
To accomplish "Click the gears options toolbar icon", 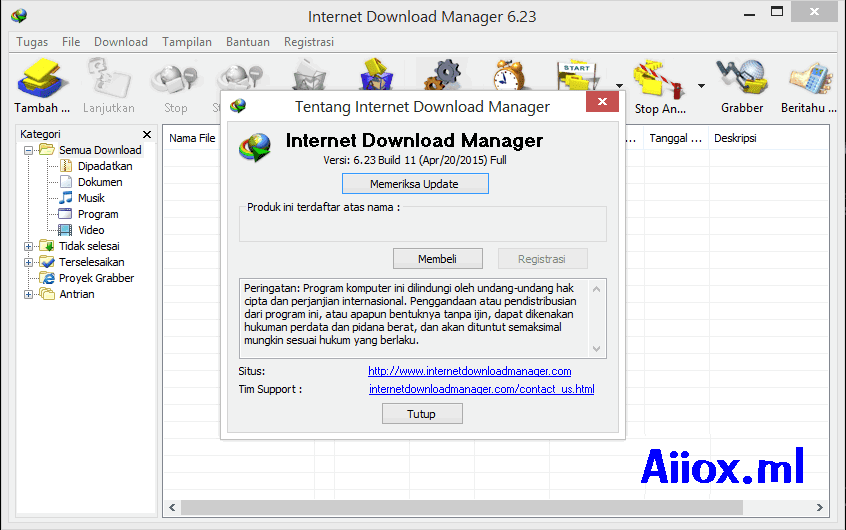I will pos(442,74).
